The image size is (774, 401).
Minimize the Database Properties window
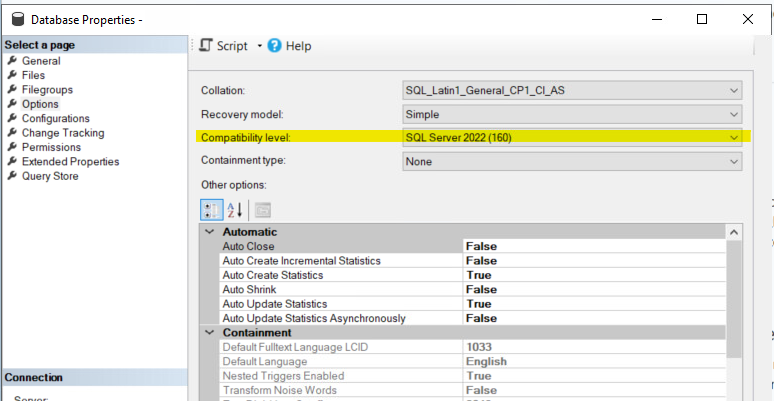click(x=656, y=19)
